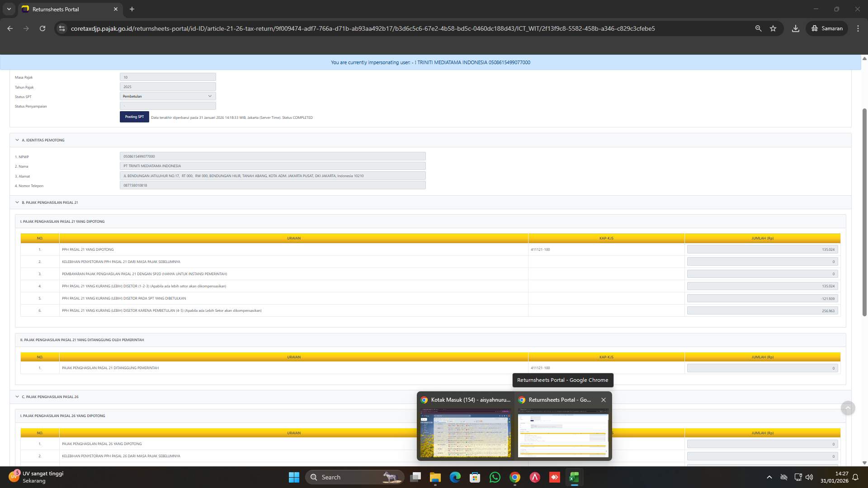This screenshot has width=868, height=488.
Task: Collapse section A. IDENTITAS PEMOTONG
Action: click(x=17, y=140)
